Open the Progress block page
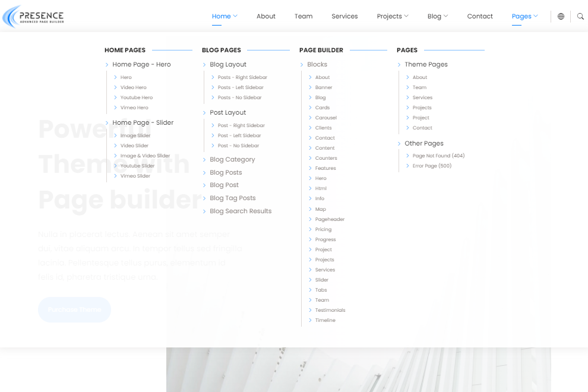Viewport: 588px width, 392px height. point(325,240)
